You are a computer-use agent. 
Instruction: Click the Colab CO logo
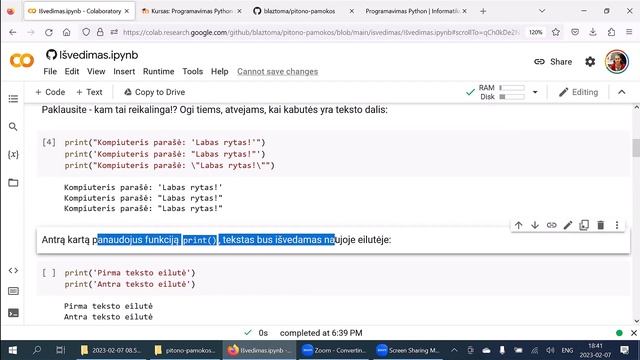tap(22, 61)
